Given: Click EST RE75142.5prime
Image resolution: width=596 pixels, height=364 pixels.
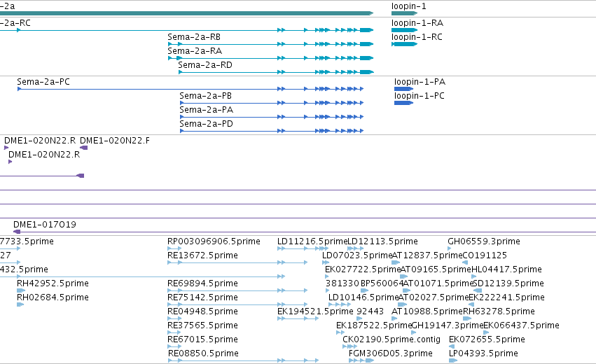Looking at the screenshot, I should [x=237, y=304].
